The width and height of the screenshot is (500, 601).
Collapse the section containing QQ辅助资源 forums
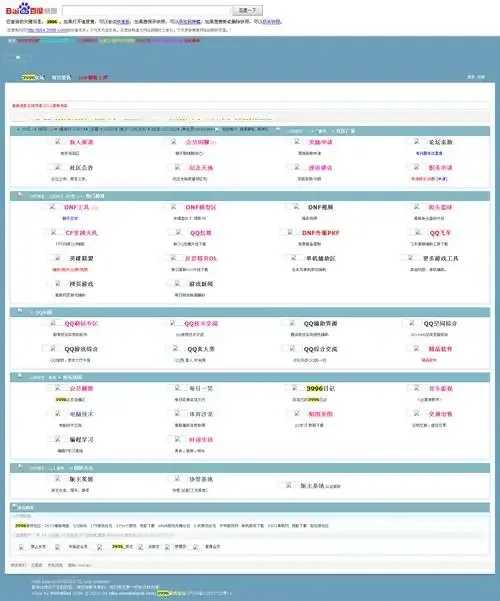coord(20,312)
